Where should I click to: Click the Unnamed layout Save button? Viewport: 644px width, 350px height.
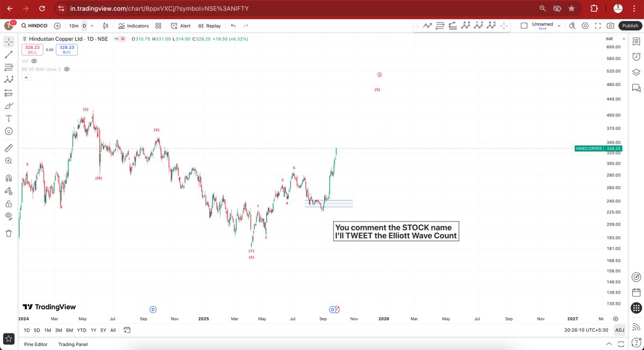[543, 28]
